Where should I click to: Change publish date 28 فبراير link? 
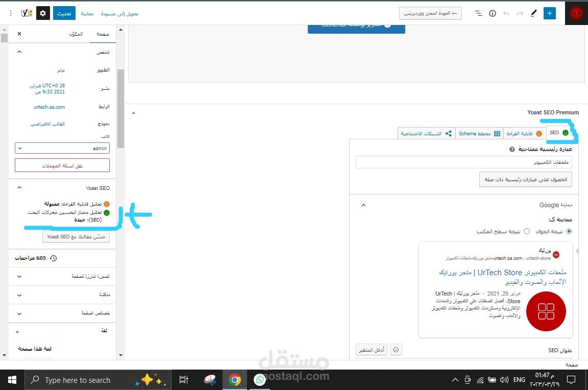(x=47, y=88)
